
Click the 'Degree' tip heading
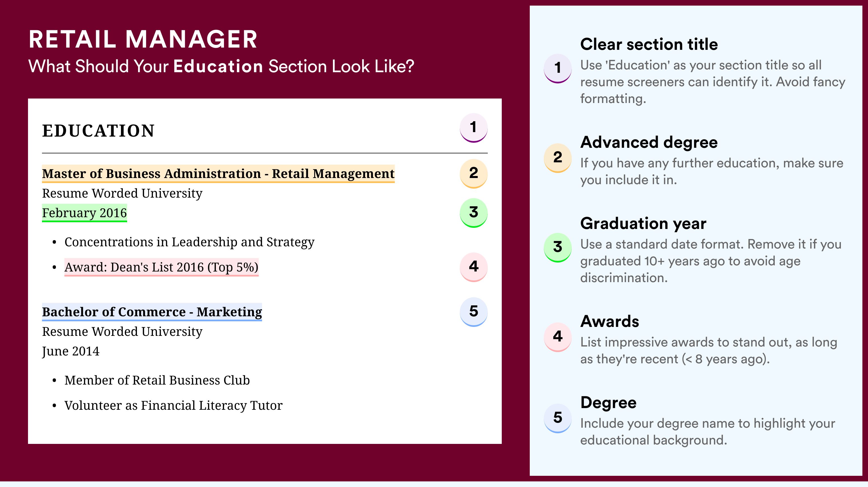point(608,403)
